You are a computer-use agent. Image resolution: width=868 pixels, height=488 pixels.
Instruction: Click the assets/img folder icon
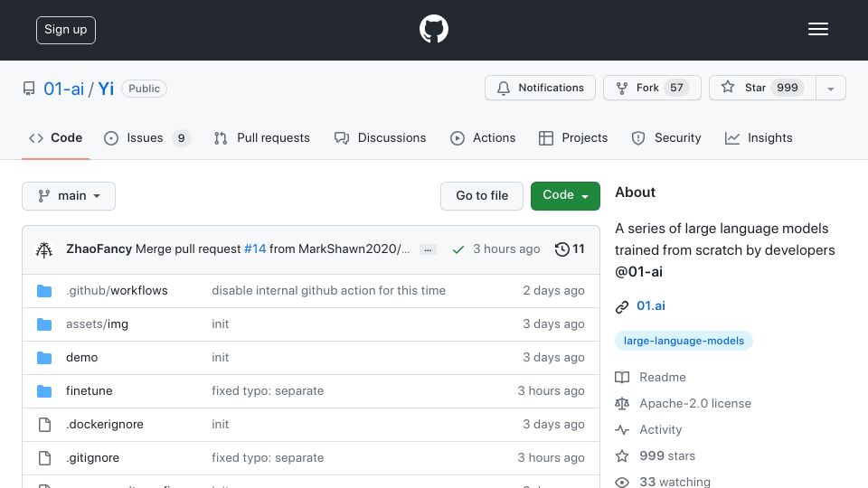44,324
